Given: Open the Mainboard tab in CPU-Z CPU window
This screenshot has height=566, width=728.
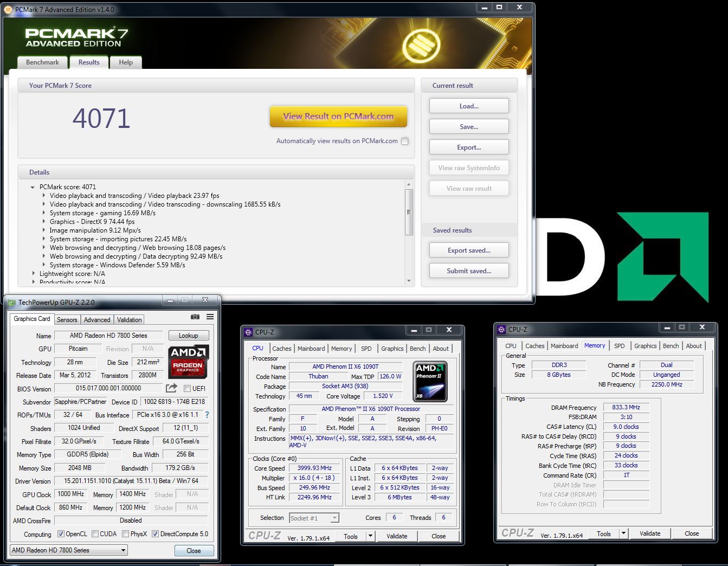Looking at the screenshot, I should 311,349.
